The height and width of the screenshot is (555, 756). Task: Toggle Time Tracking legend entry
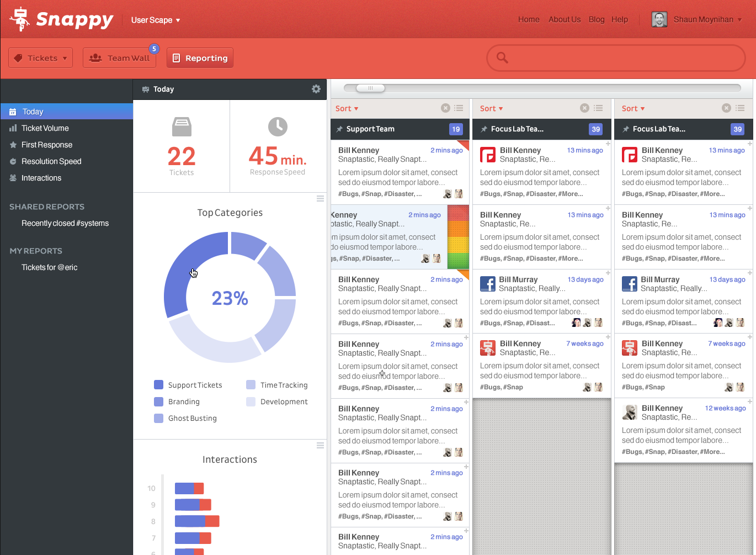coord(277,385)
